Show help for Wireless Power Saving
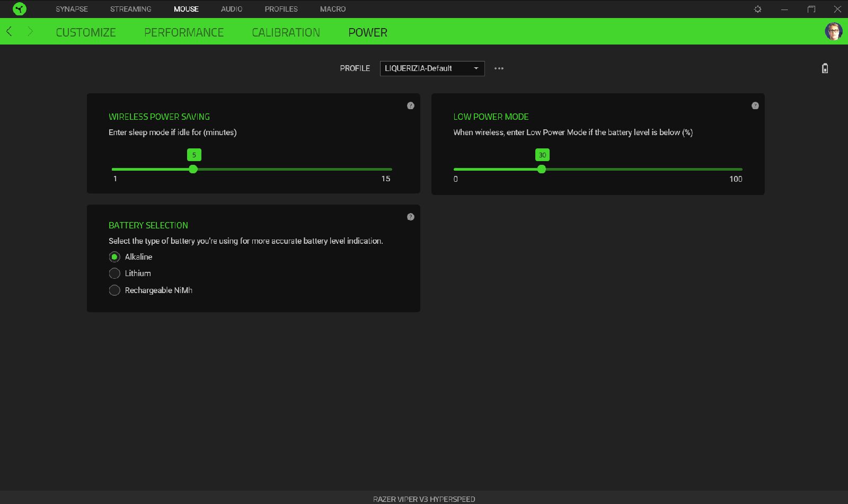 tap(411, 106)
